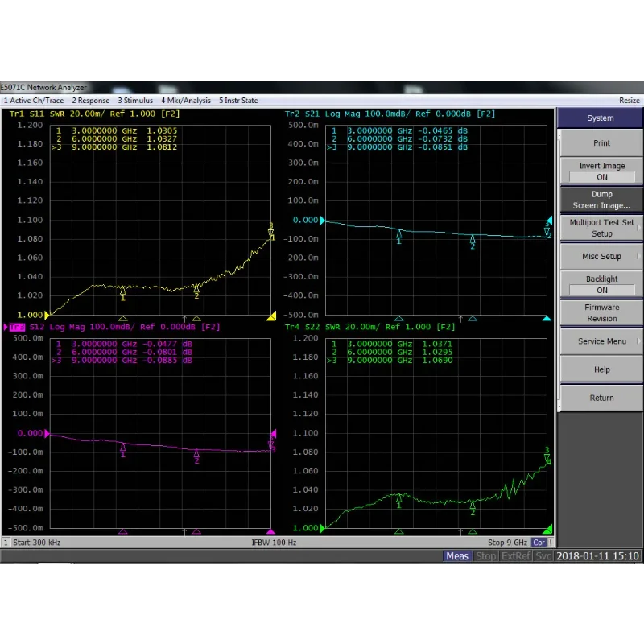Click the Meas status indicator
The height and width of the screenshot is (644, 644).
click(457, 555)
